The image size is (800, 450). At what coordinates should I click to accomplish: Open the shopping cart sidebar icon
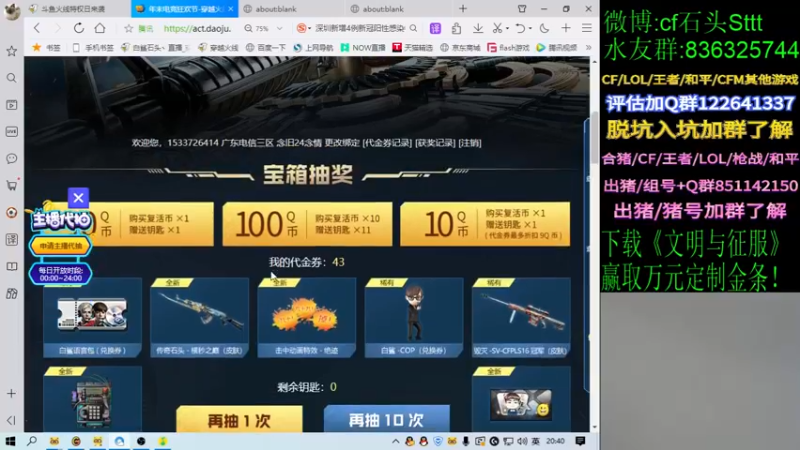[x=11, y=185]
